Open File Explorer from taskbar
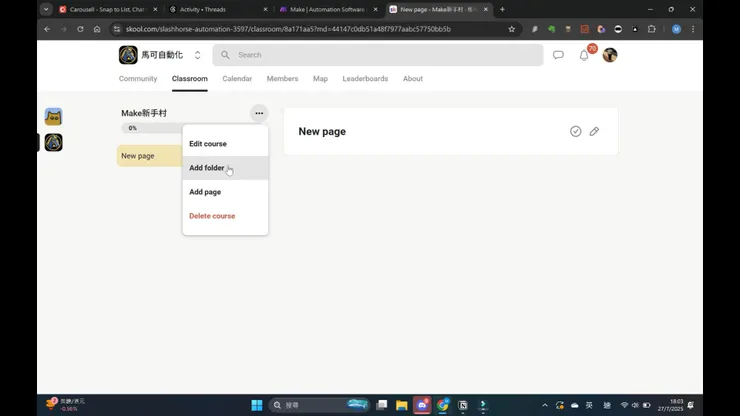The image size is (740, 416). click(x=402, y=405)
